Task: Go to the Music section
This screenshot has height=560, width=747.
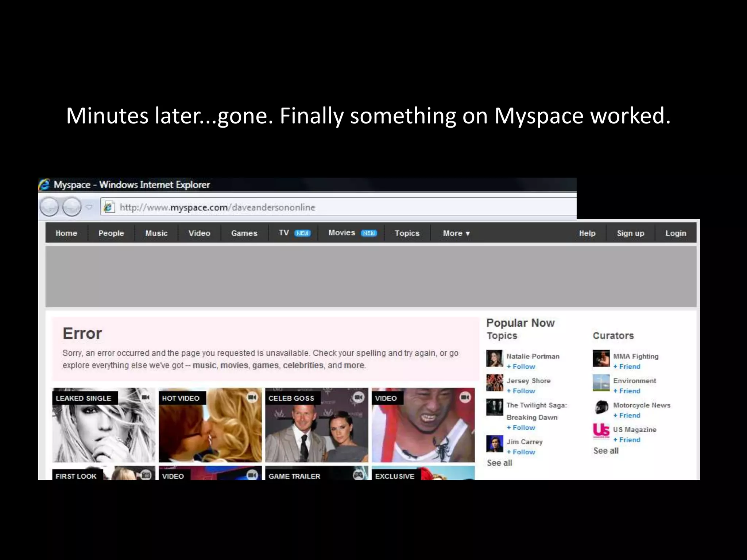Action: coord(156,233)
